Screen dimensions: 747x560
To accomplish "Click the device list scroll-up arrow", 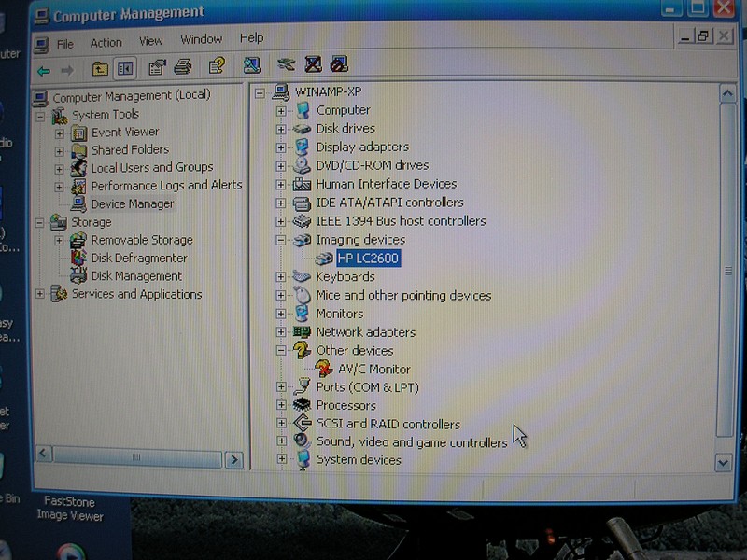I will 727,94.
